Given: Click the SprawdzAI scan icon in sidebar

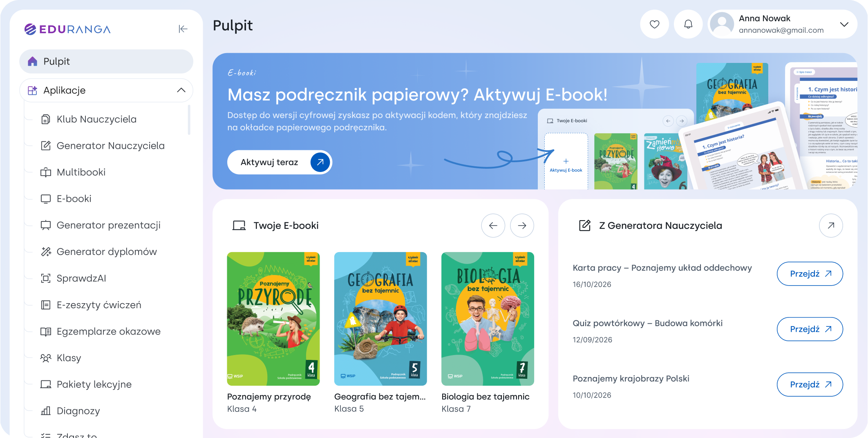Looking at the screenshot, I should click(x=46, y=278).
